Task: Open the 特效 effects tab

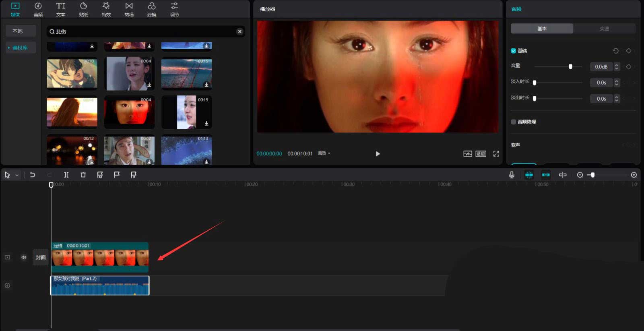Action: pos(106,9)
